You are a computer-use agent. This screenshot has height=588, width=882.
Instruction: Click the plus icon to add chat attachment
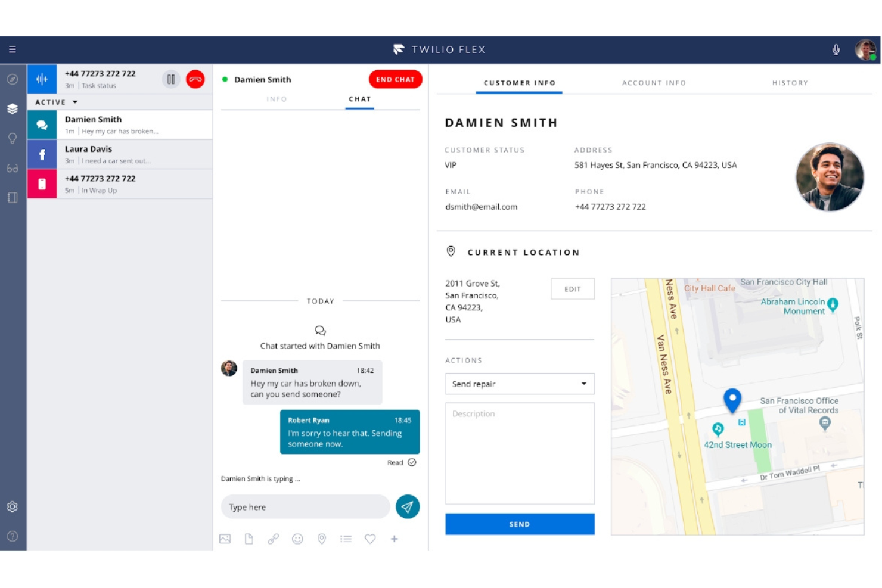click(x=394, y=539)
